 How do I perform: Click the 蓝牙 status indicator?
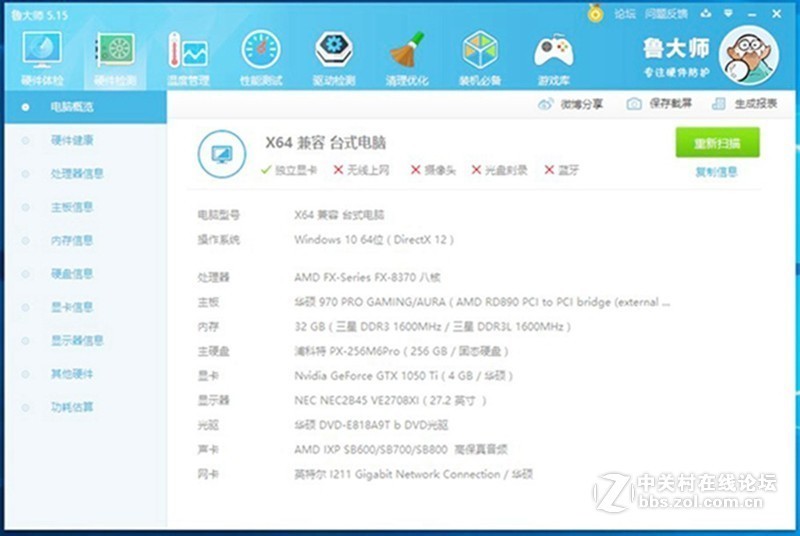coord(562,170)
